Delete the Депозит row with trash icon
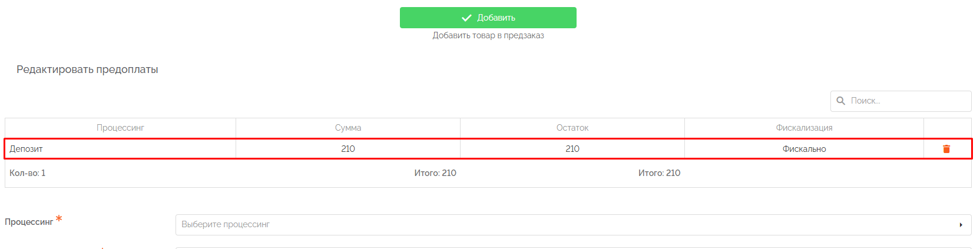This screenshot has height=249, width=980. click(946, 149)
